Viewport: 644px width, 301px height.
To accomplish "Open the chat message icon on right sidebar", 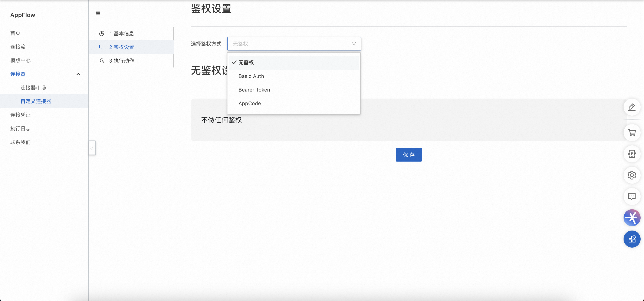I will click(632, 196).
